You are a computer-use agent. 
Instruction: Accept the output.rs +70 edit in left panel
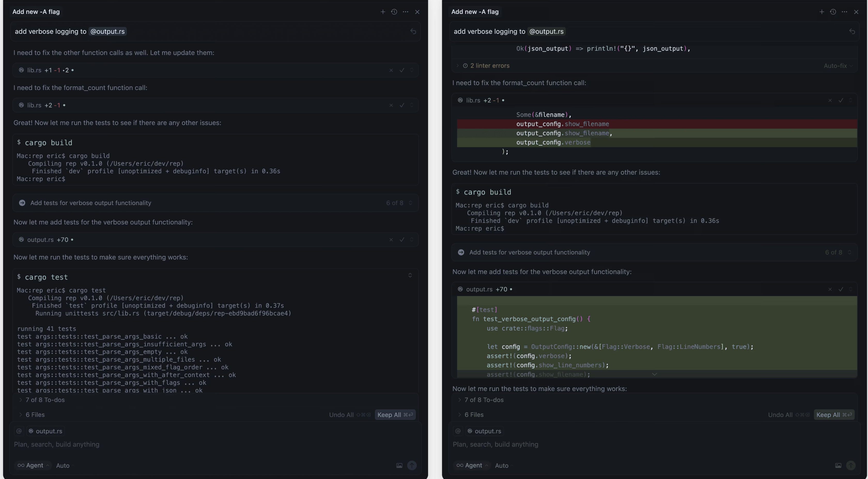coord(402,240)
